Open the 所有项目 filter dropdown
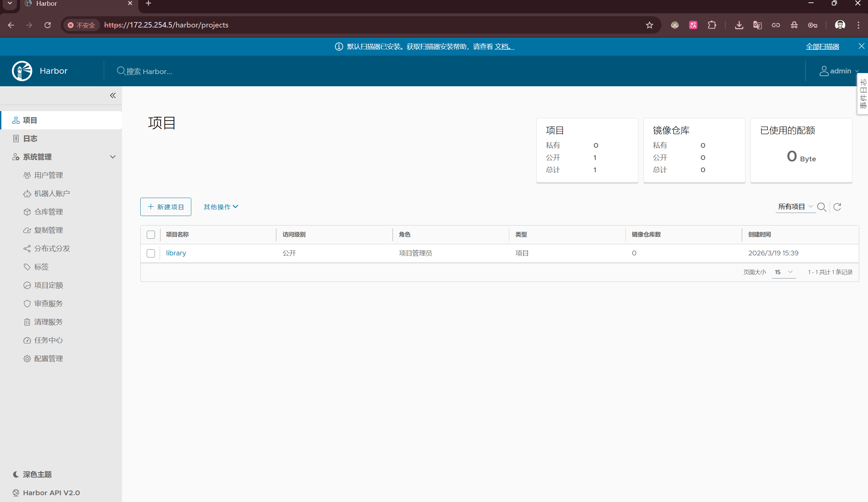Viewport: 868px width, 502px height. (795, 207)
